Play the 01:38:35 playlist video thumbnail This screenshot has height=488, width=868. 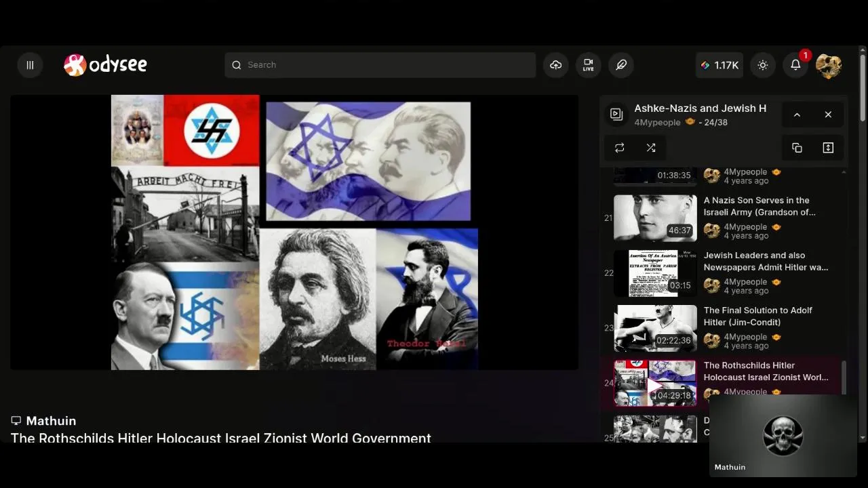[655, 176]
